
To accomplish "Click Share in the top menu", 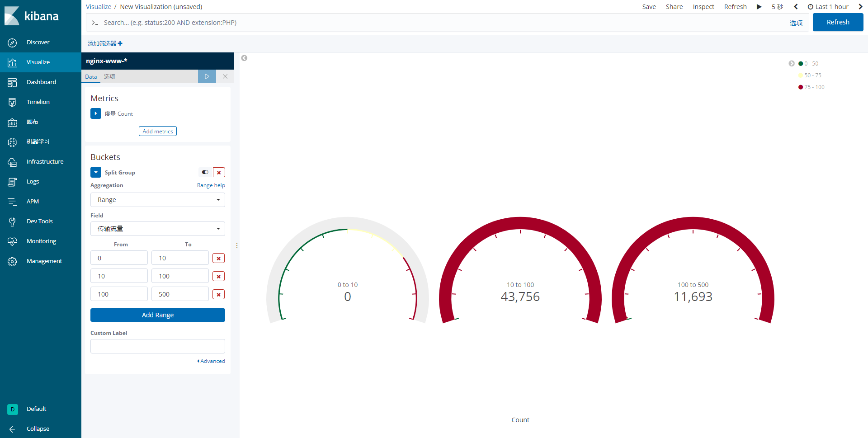I will pos(674,7).
